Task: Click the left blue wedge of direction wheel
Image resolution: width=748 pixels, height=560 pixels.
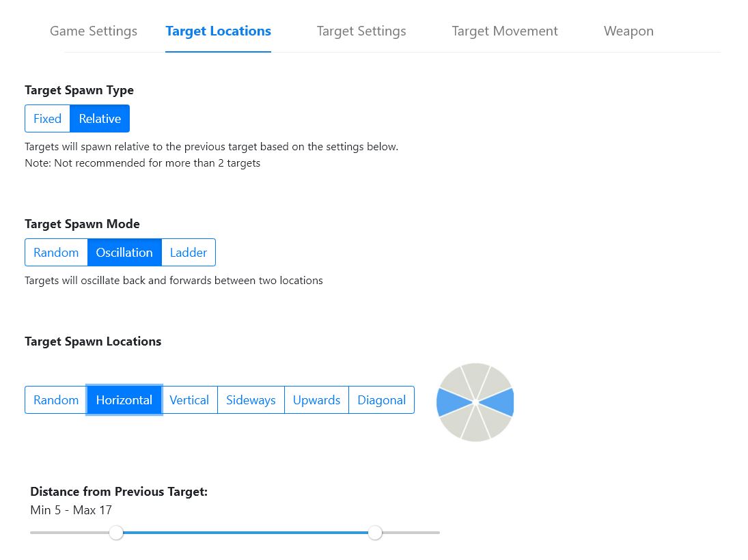Action: [451, 403]
